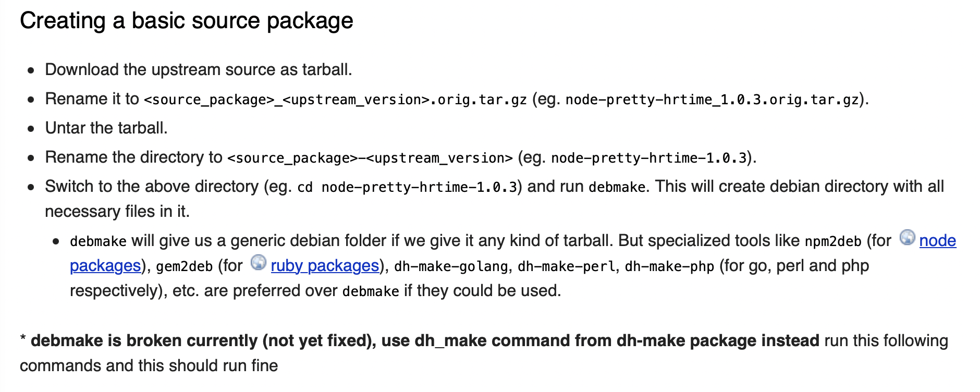Open the ruby packages link
Viewport: 980px width, 392px height.
tap(325, 266)
